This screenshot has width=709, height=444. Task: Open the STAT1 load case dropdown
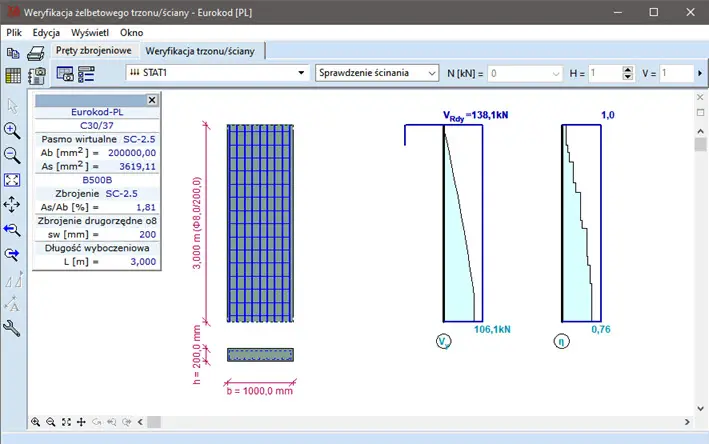[x=301, y=73]
